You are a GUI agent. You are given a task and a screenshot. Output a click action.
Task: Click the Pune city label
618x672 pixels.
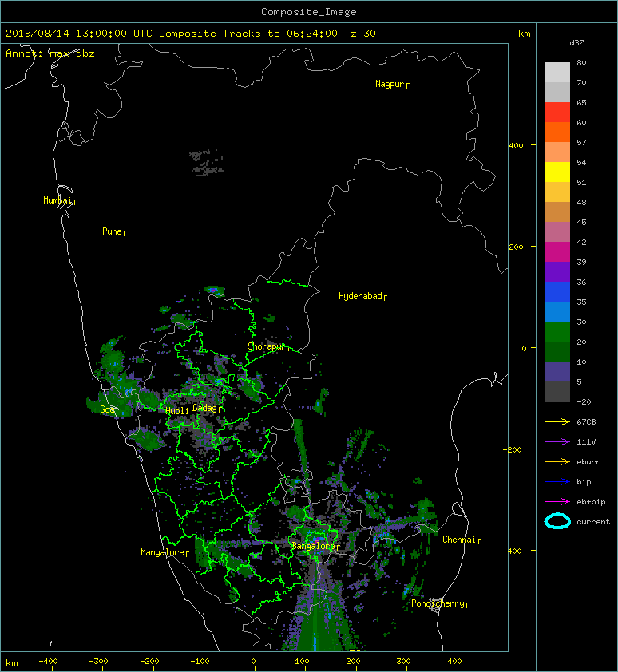coord(112,231)
